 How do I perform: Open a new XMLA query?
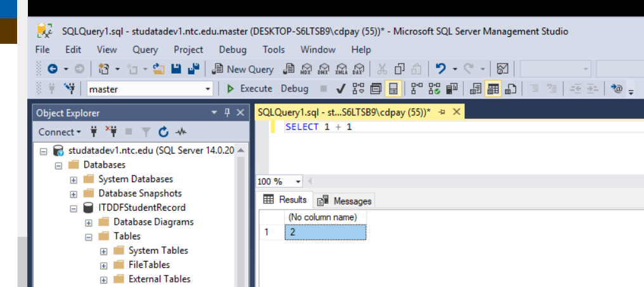click(341, 69)
